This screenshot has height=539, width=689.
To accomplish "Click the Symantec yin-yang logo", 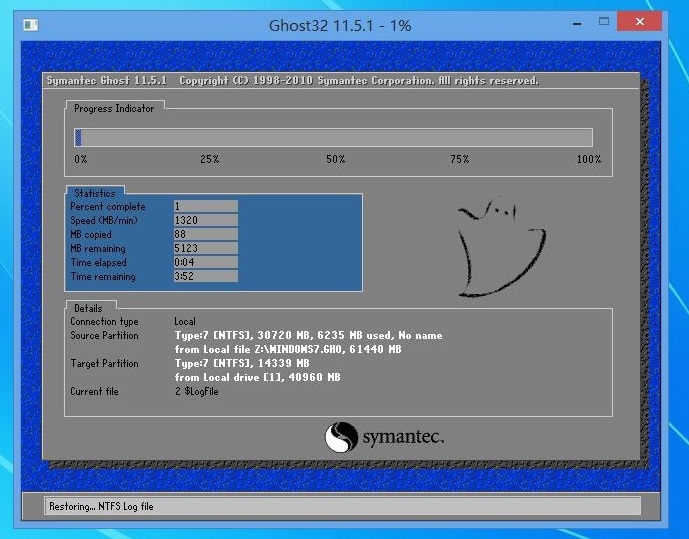I will coord(341,437).
